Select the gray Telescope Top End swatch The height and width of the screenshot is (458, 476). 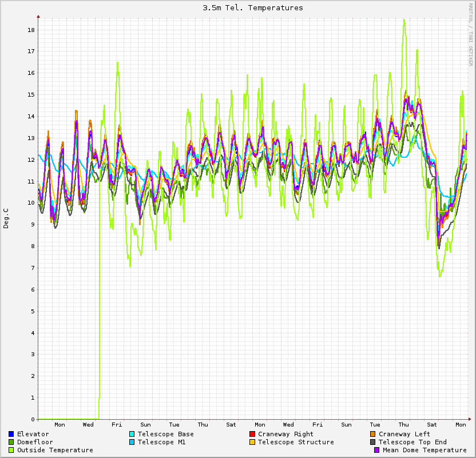(373, 442)
